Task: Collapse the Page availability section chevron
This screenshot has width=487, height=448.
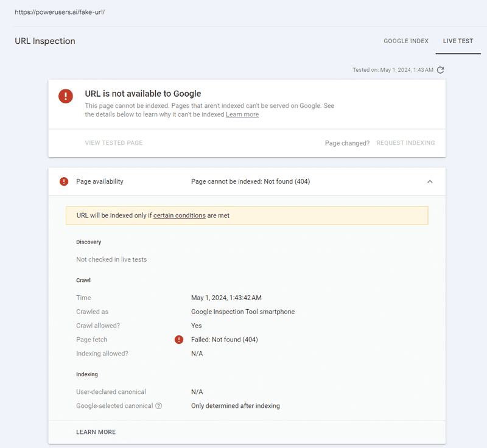Action: click(430, 181)
